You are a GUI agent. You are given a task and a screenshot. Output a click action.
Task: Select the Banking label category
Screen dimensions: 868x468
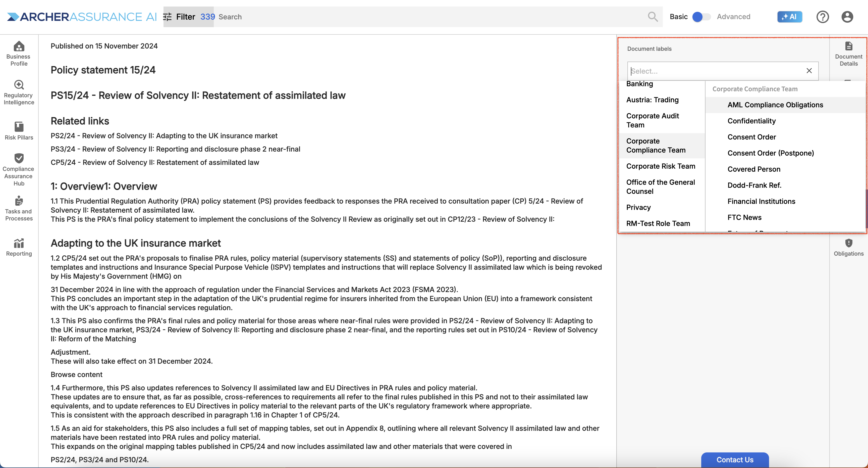tap(639, 84)
